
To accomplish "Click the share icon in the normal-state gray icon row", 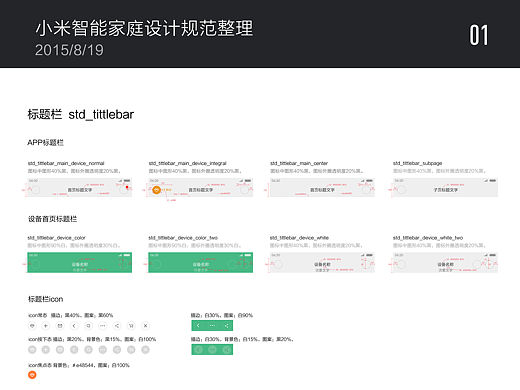I will click(117, 326).
